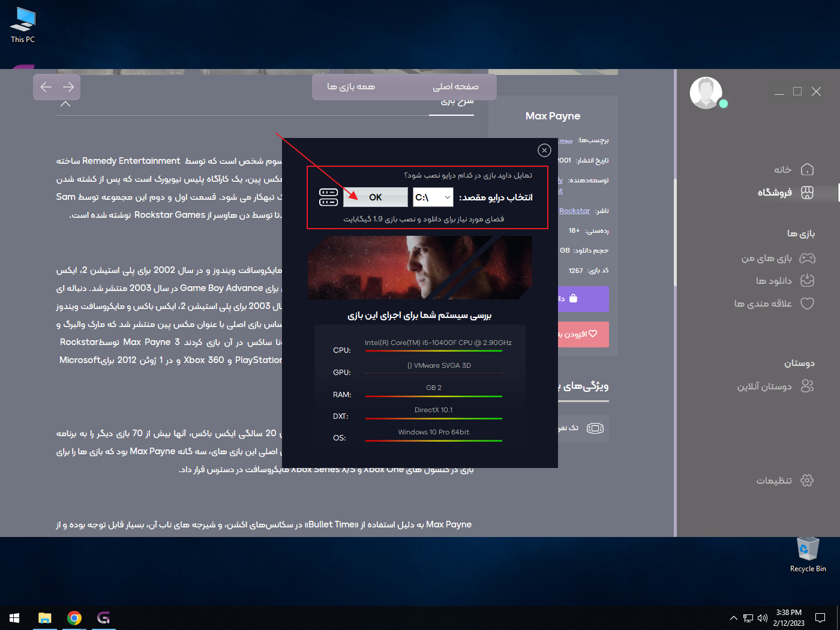Click the Max Payne banner image
The width and height of the screenshot is (840, 630).
pyautogui.click(x=419, y=268)
